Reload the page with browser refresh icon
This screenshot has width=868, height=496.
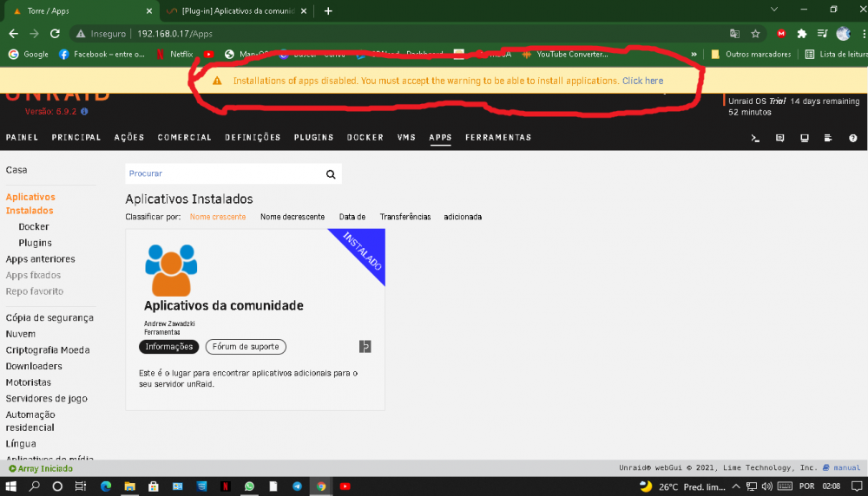point(55,34)
